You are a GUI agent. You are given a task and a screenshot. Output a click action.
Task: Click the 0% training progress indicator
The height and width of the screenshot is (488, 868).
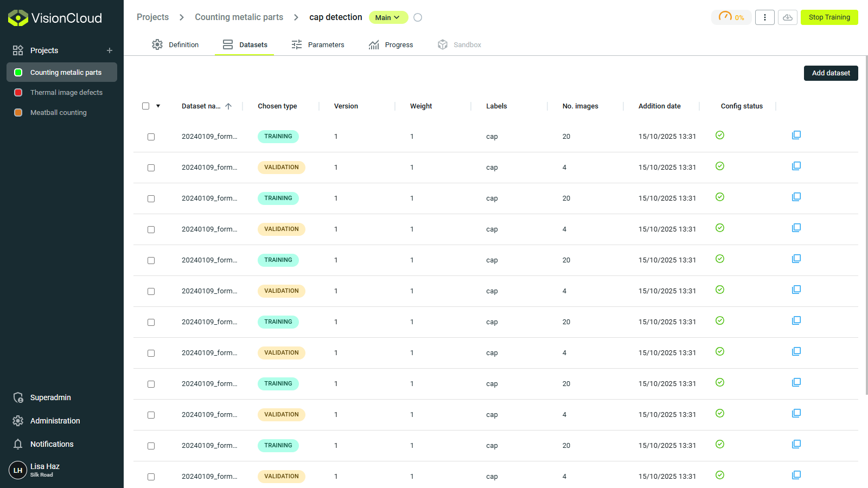pos(731,17)
